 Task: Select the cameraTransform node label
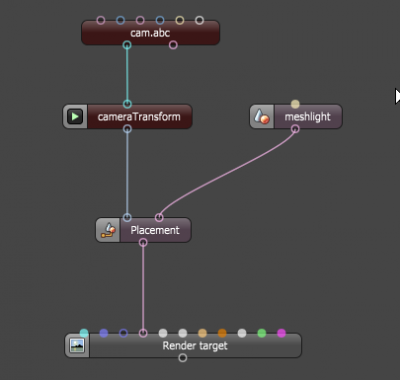(139, 117)
